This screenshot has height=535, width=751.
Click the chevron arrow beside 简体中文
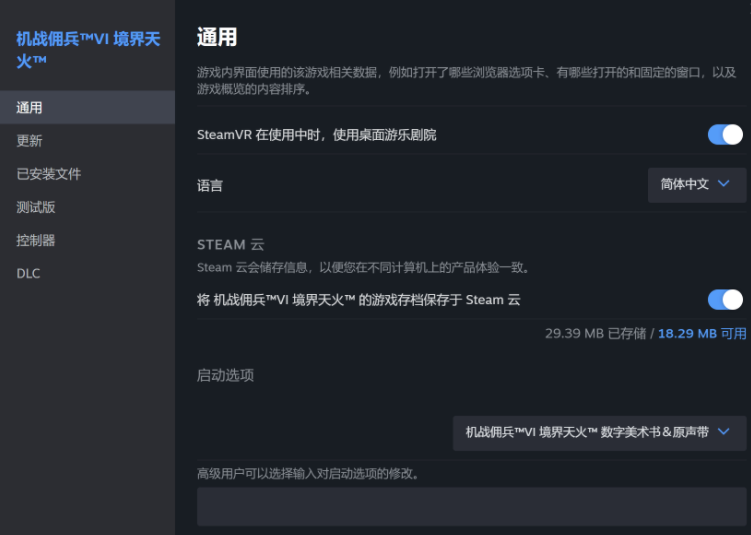pyautogui.click(x=725, y=185)
